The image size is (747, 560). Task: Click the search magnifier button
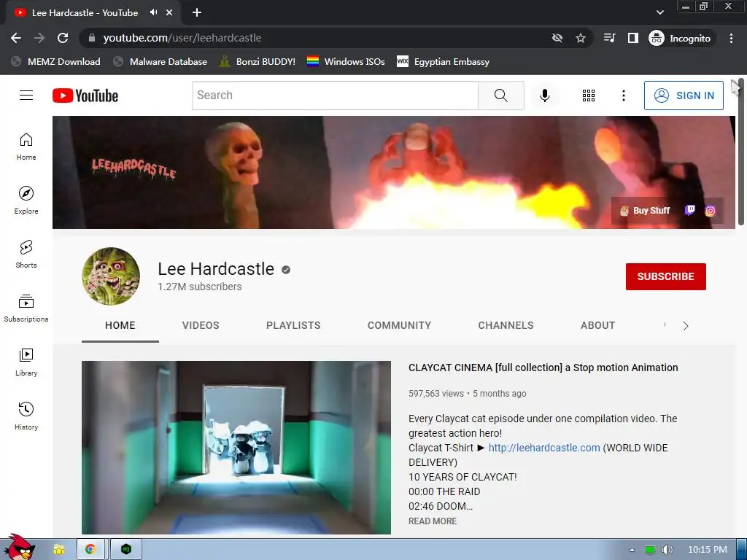coord(500,96)
